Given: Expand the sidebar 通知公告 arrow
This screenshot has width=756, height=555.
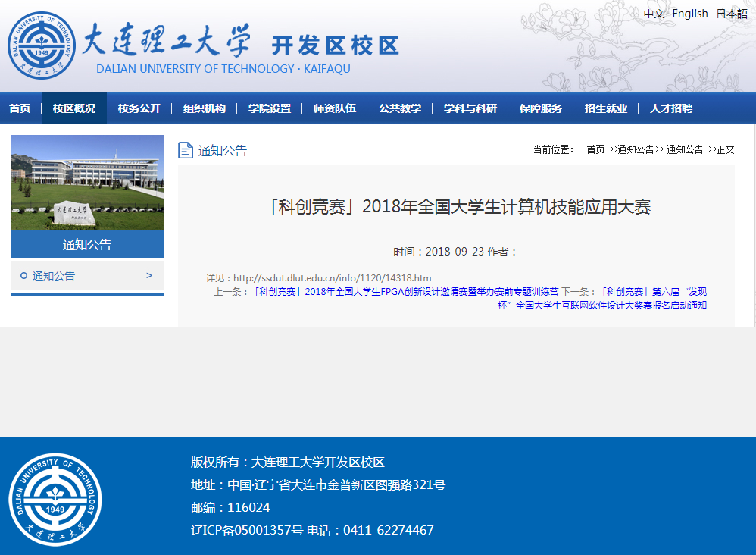Looking at the screenshot, I should (x=149, y=275).
